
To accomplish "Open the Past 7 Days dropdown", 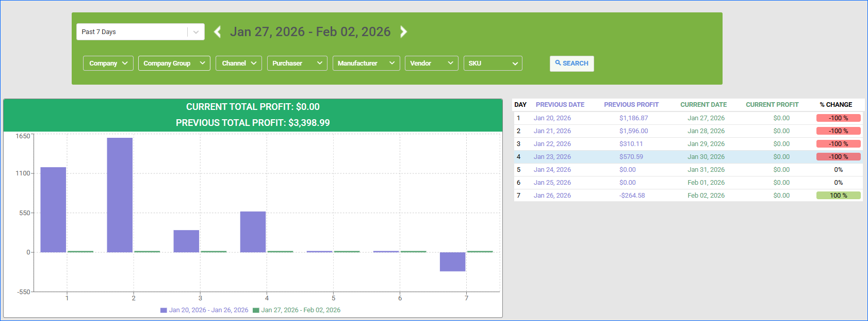I will pyautogui.click(x=140, y=32).
